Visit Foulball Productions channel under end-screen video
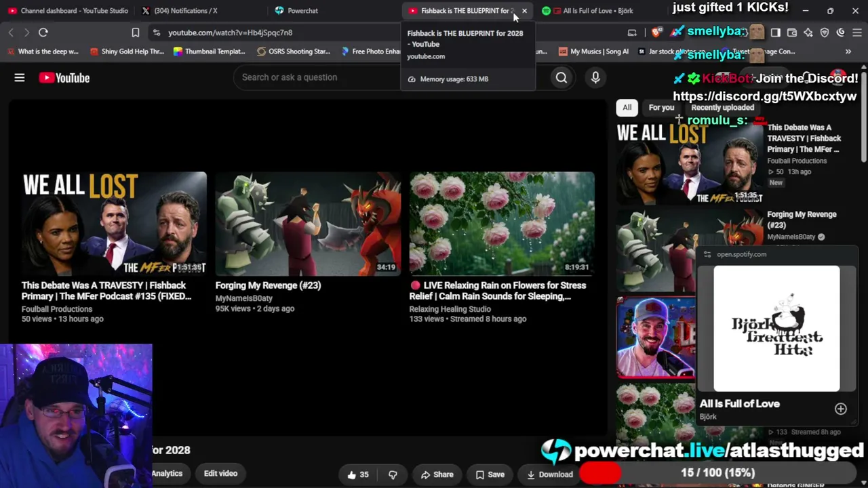868x488 pixels. click(57, 309)
